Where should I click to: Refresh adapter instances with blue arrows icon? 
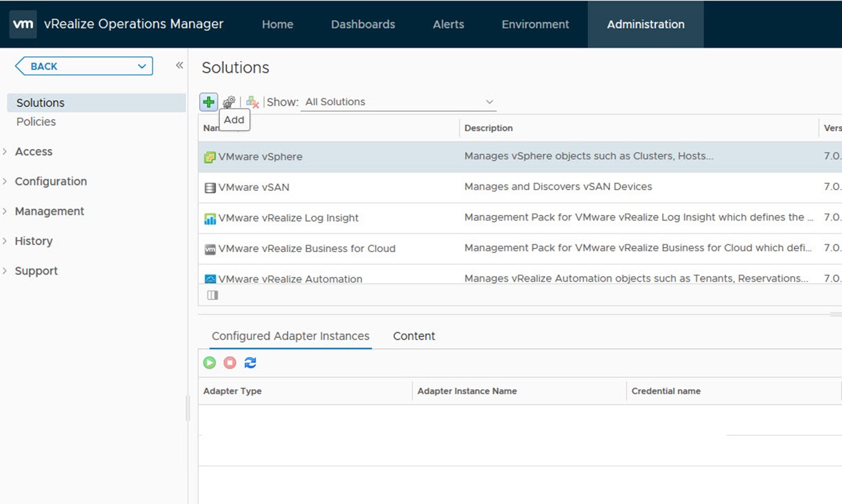point(250,363)
